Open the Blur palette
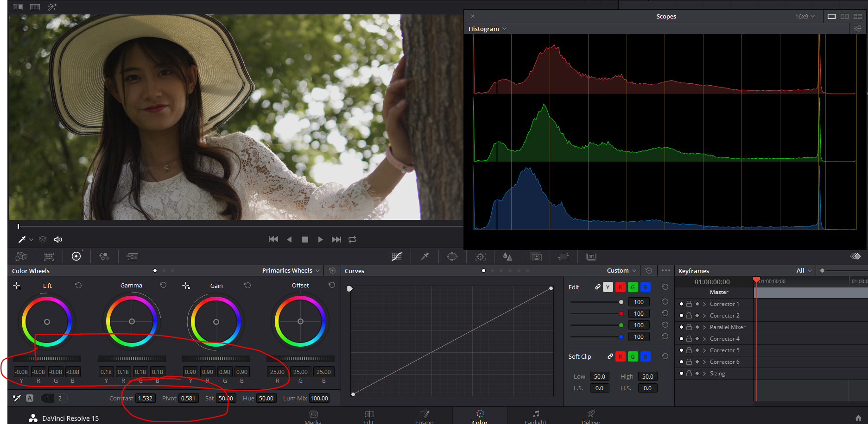The image size is (868, 424). tap(508, 256)
